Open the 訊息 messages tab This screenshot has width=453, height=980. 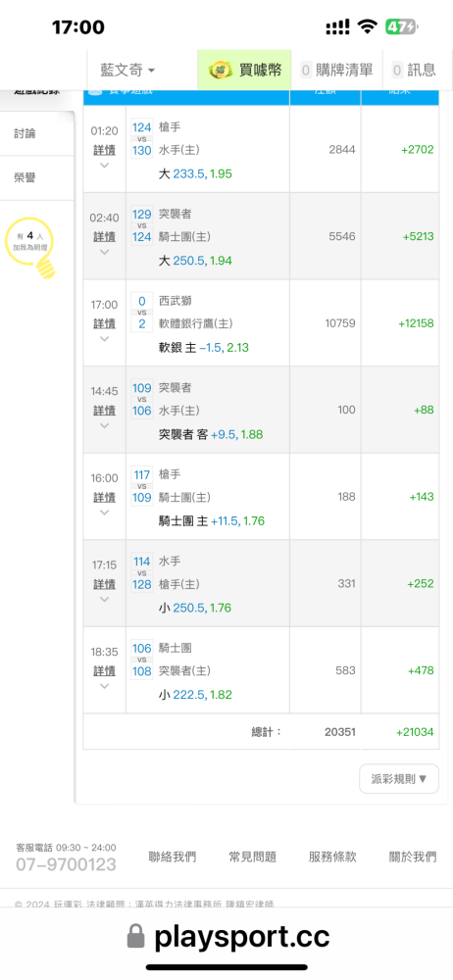click(x=414, y=70)
